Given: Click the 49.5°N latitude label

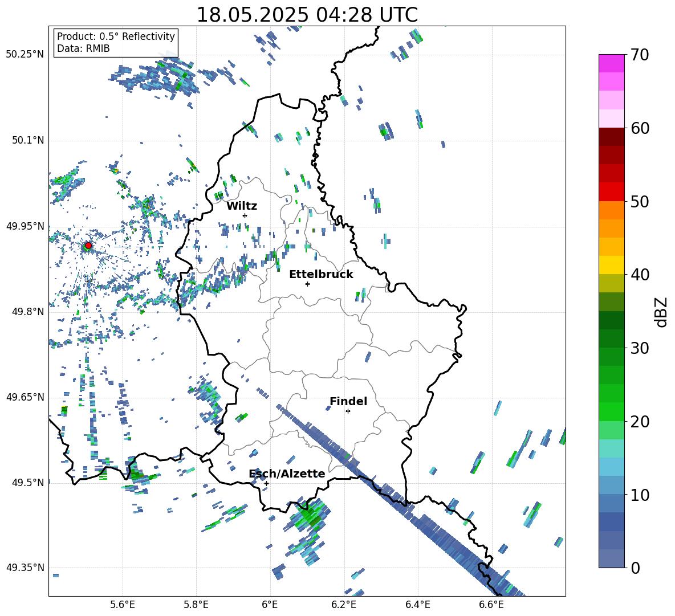Looking at the screenshot, I should point(27,482).
